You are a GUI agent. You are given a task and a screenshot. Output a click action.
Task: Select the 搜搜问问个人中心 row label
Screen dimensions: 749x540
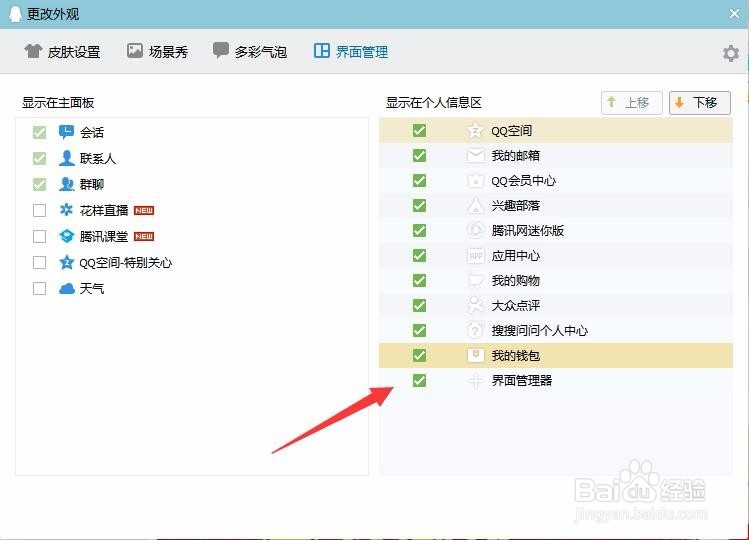click(x=540, y=331)
